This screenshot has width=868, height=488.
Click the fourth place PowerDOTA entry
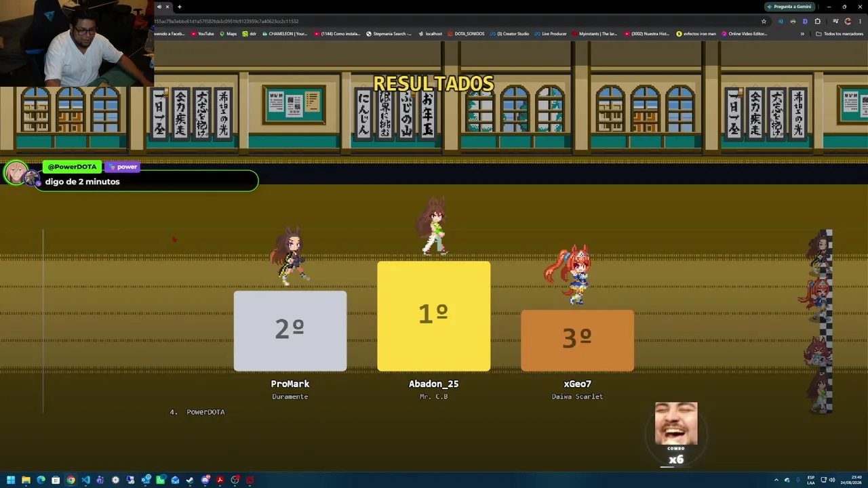pos(197,412)
